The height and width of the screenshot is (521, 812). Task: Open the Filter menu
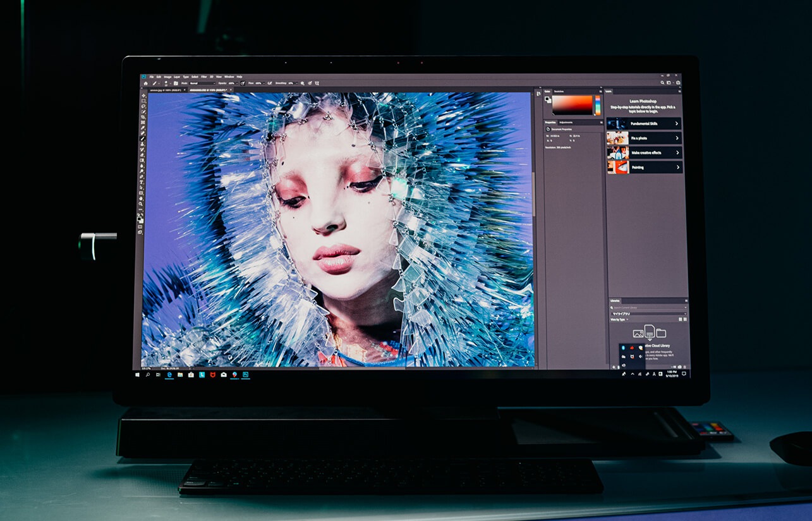[x=203, y=77]
